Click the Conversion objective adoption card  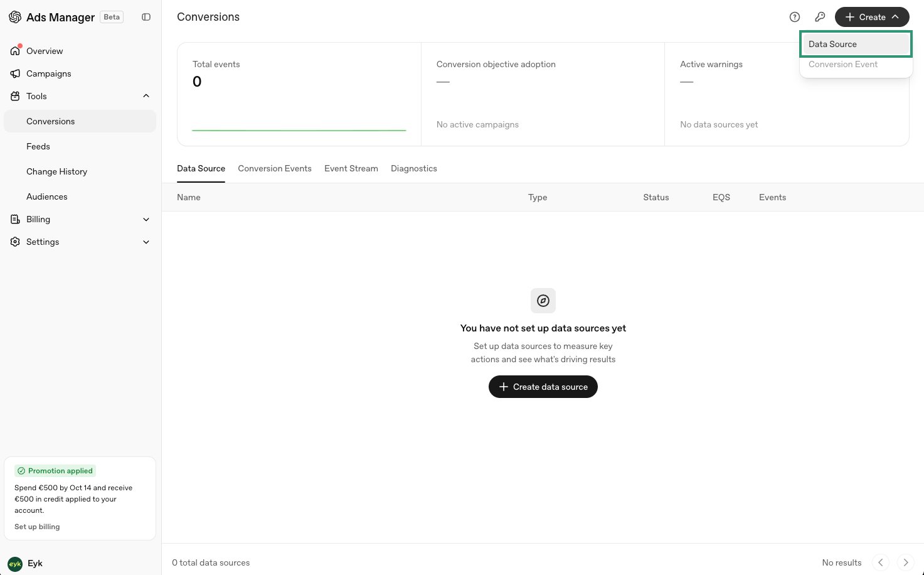tap(543, 94)
